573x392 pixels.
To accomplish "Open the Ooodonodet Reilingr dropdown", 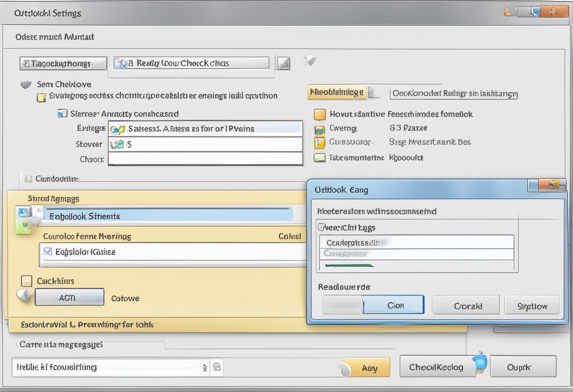I will pyautogui.click(x=454, y=93).
